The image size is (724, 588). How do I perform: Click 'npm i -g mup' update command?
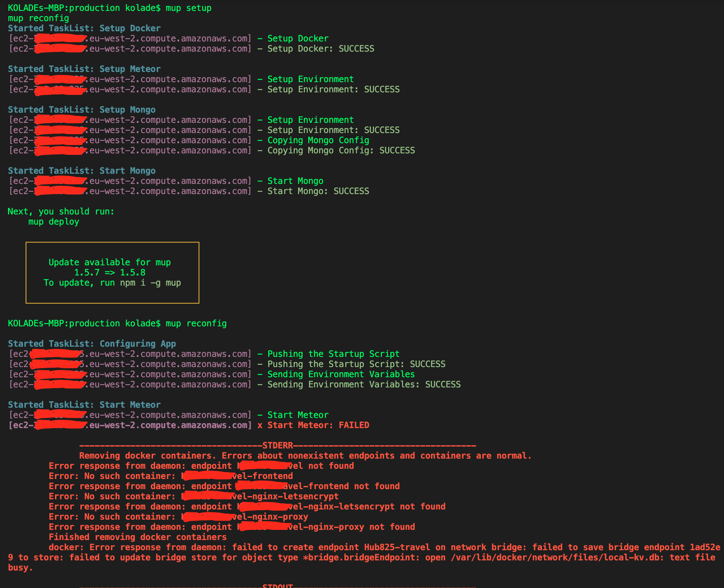click(150, 283)
